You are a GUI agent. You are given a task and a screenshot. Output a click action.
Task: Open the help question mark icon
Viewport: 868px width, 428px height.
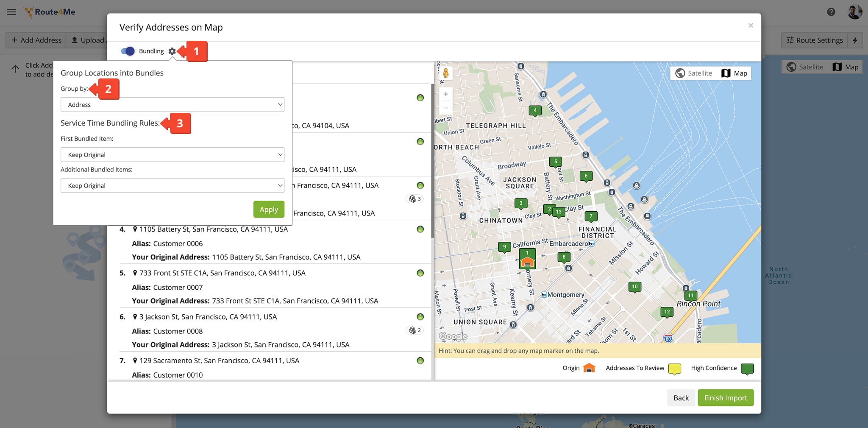831,12
